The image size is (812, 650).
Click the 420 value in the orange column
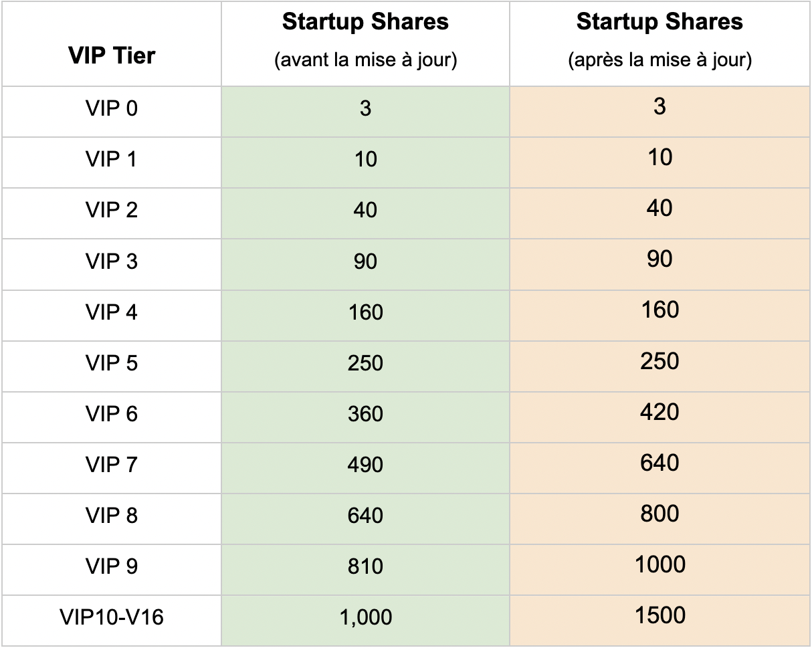[659, 412]
